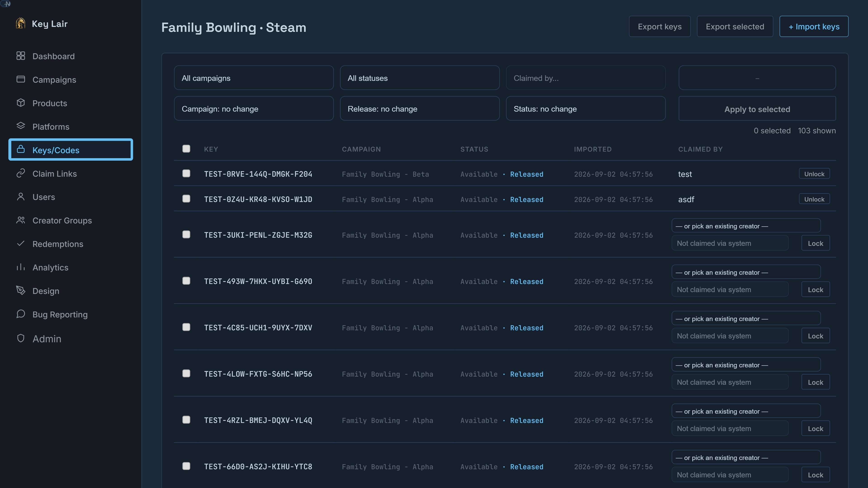The width and height of the screenshot is (868, 488).
Task: Click the Keys/Codes lock icon
Action: point(21,149)
